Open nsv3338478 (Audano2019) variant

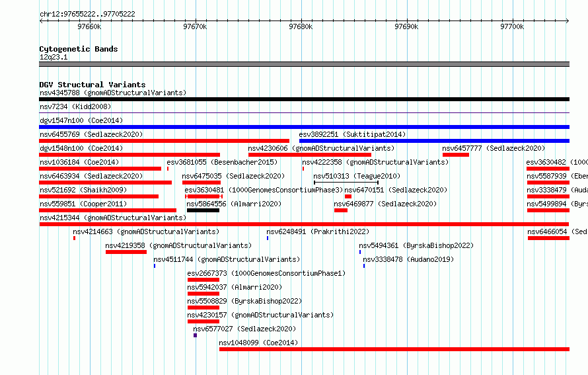click(408, 259)
